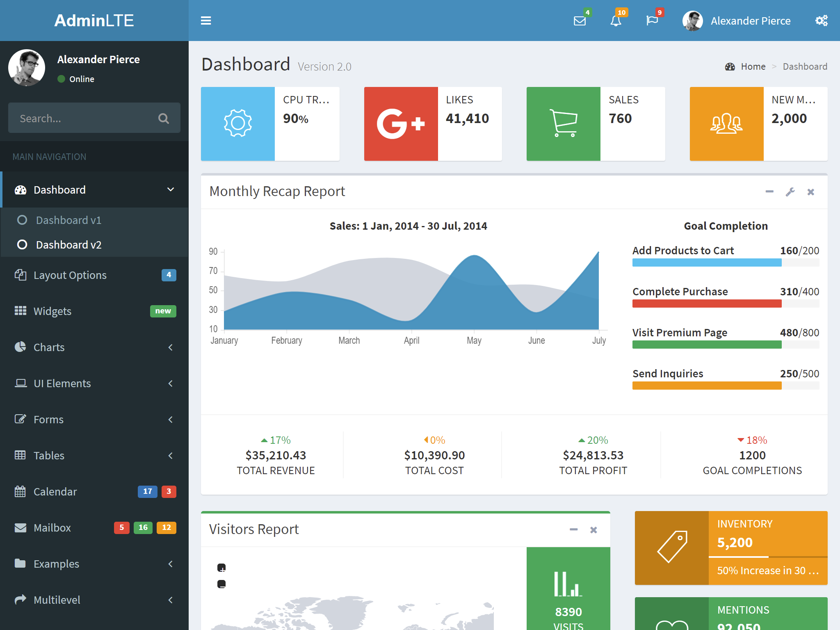Zoom out on the visitors map
This screenshot has width=840, height=630.
point(221,584)
